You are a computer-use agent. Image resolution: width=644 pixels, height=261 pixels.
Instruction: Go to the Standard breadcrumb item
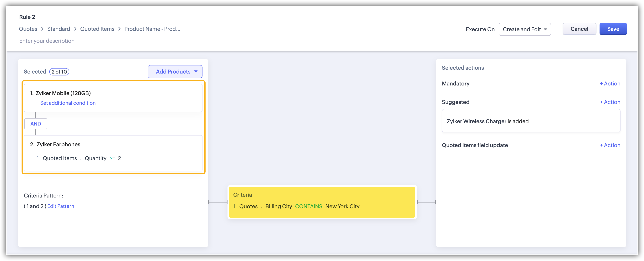point(59,29)
